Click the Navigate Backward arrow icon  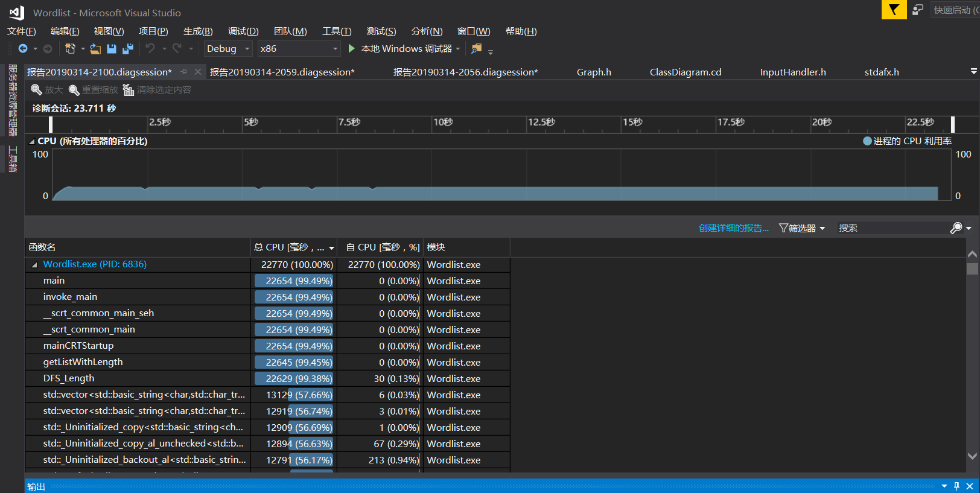(x=23, y=48)
